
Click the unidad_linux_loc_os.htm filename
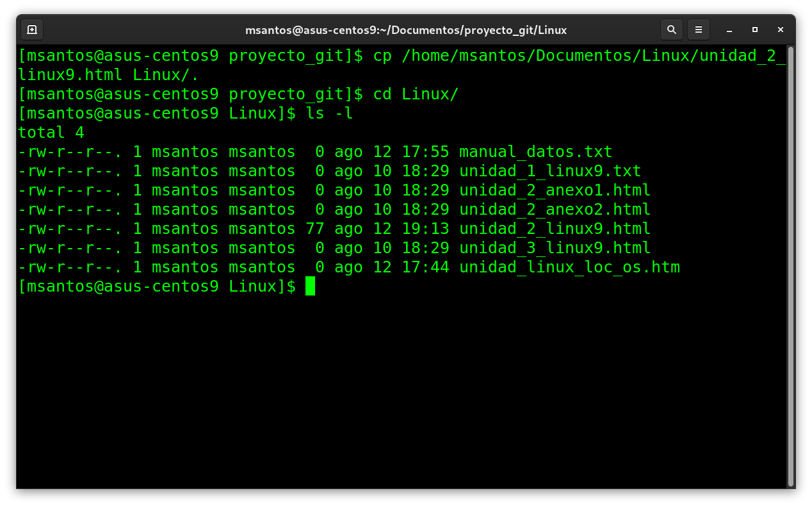[569, 267]
